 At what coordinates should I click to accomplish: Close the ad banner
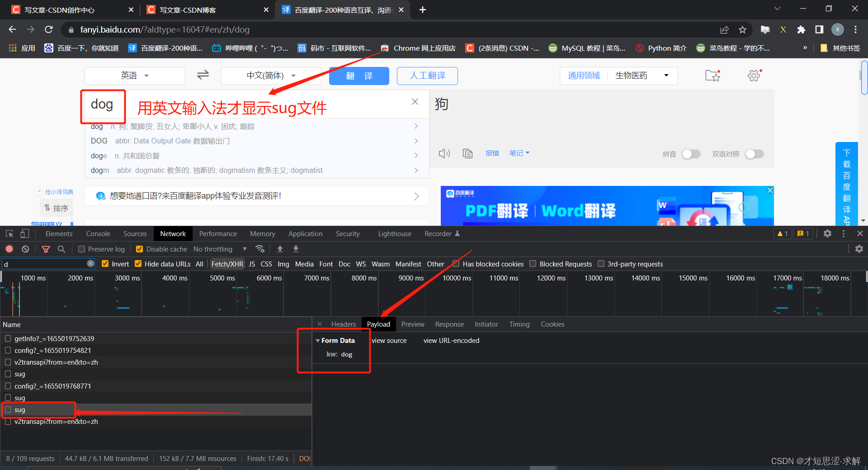tap(770, 190)
